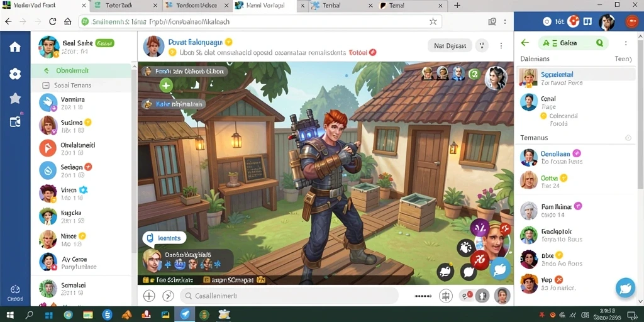
Task: Click green plus button in game view
Action: [x=166, y=86]
